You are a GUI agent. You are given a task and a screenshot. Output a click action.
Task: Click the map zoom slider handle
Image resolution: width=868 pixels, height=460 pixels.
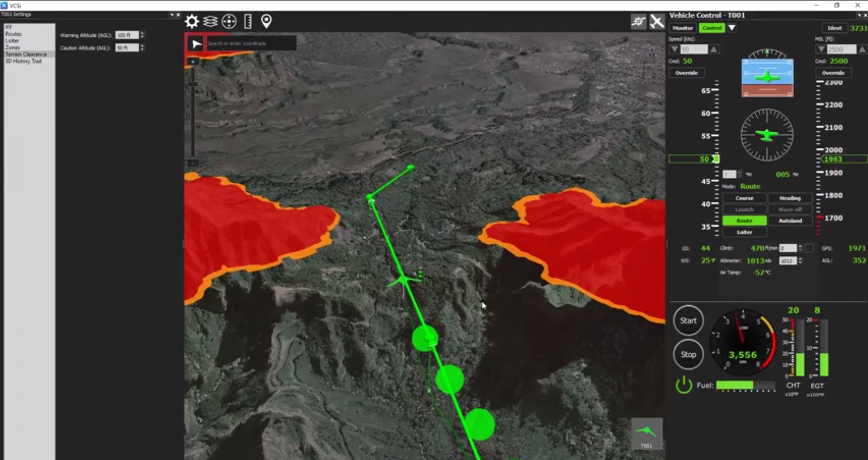tap(193, 84)
